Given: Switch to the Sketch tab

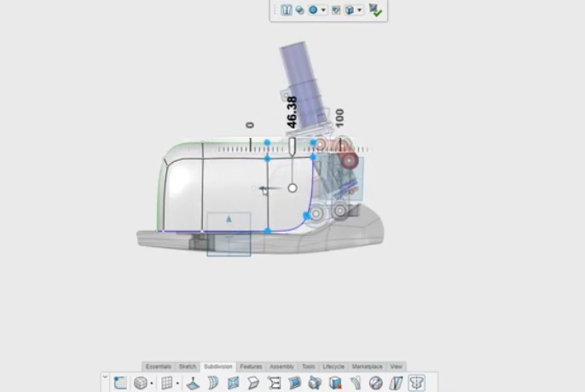Looking at the screenshot, I should coord(188,366).
